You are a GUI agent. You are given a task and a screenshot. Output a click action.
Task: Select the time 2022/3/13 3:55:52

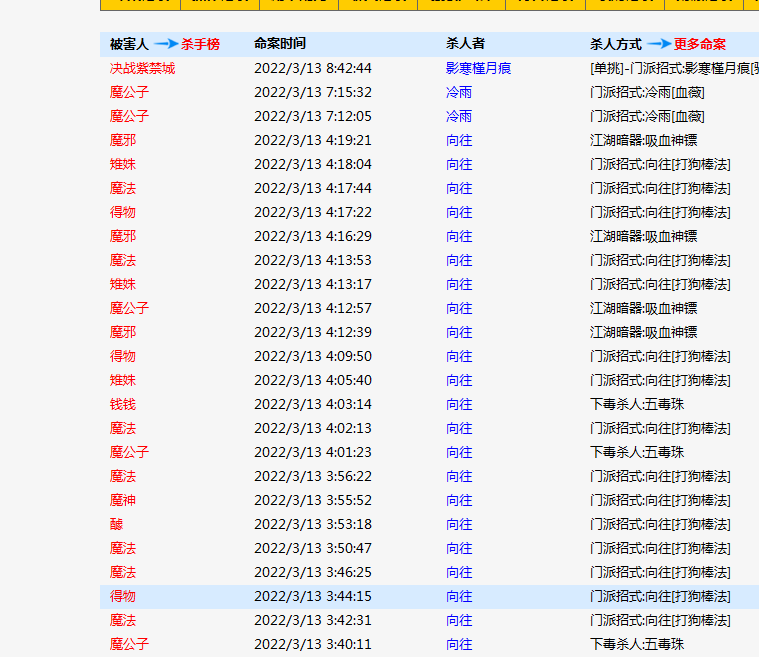pyautogui.click(x=313, y=501)
